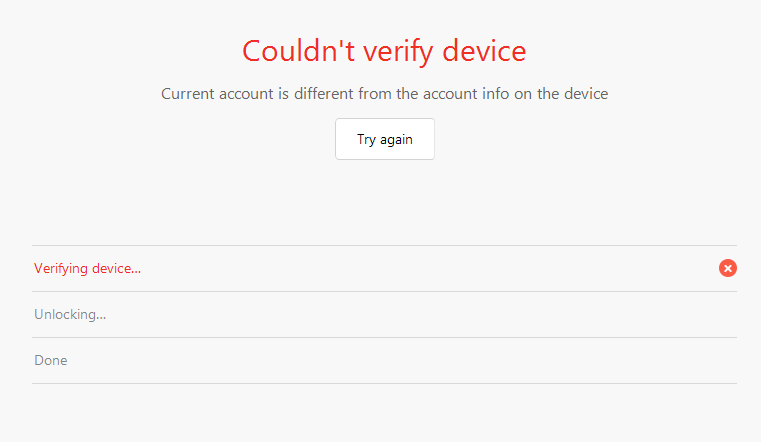Click the gray "Done" text

[51, 360]
